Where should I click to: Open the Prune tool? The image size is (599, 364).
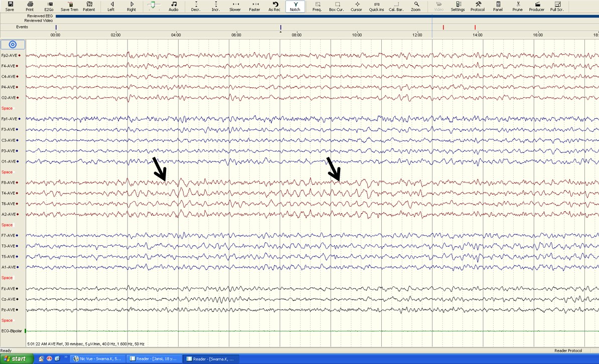pyautogui.click(x=517, y=6)
